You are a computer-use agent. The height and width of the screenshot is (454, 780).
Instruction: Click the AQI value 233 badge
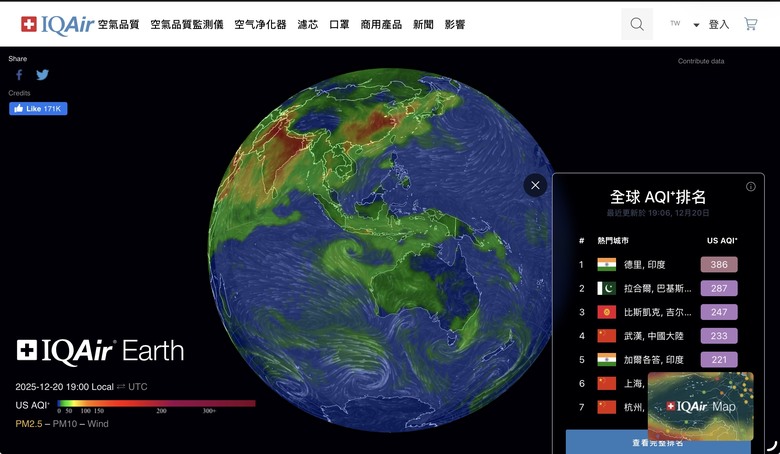(x=719, y=336)
